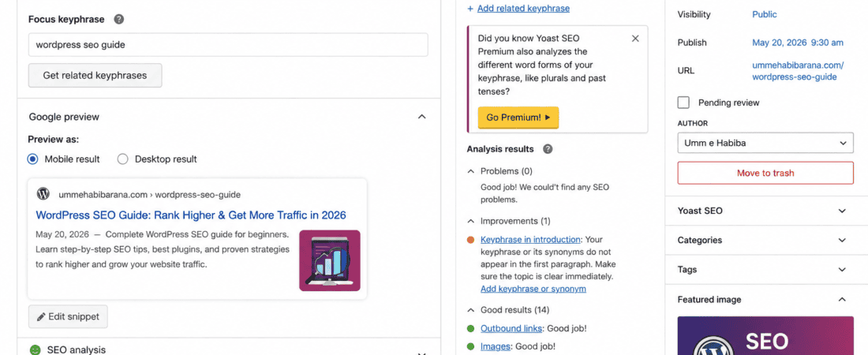Viewport: 868px width, 355px height.
Task: Open the Keyphrase in introduction link
Action: pos(530,240)
